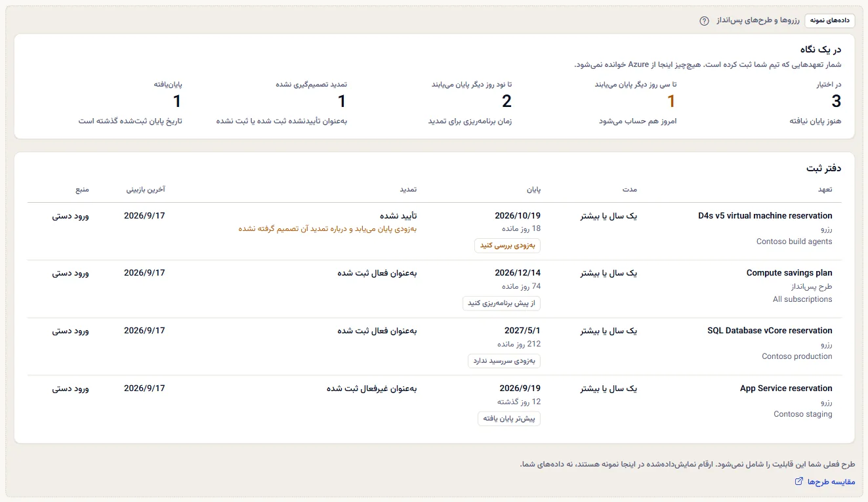Click the 2026/10/19 end date
The image size is (868, 502).
pos(518,216)
